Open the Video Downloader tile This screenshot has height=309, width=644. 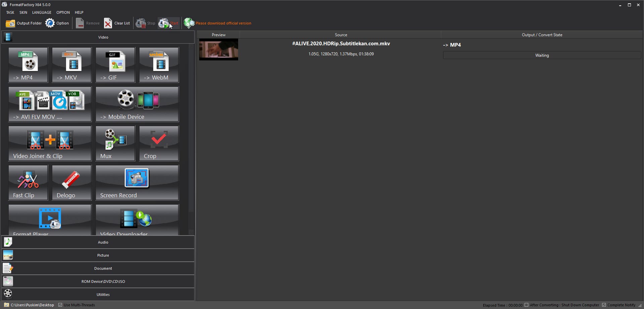pos(137,220)
